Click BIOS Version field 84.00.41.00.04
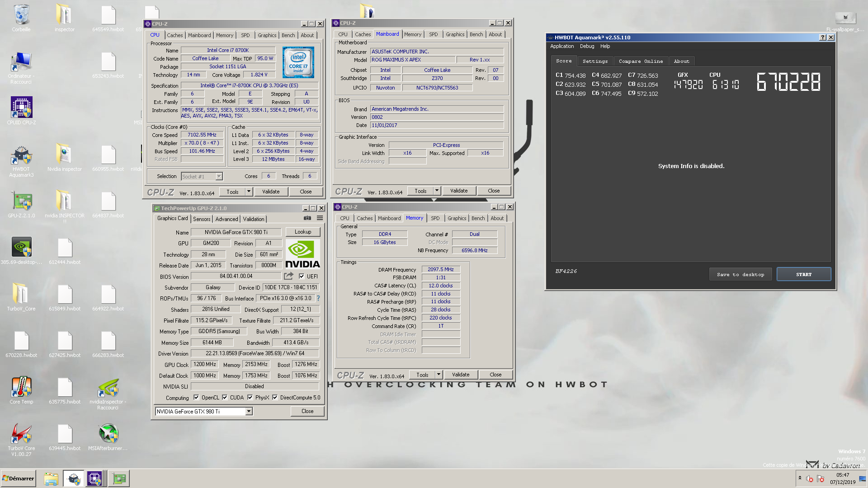The width and height of the screenshot is (868, 488). 236,276
